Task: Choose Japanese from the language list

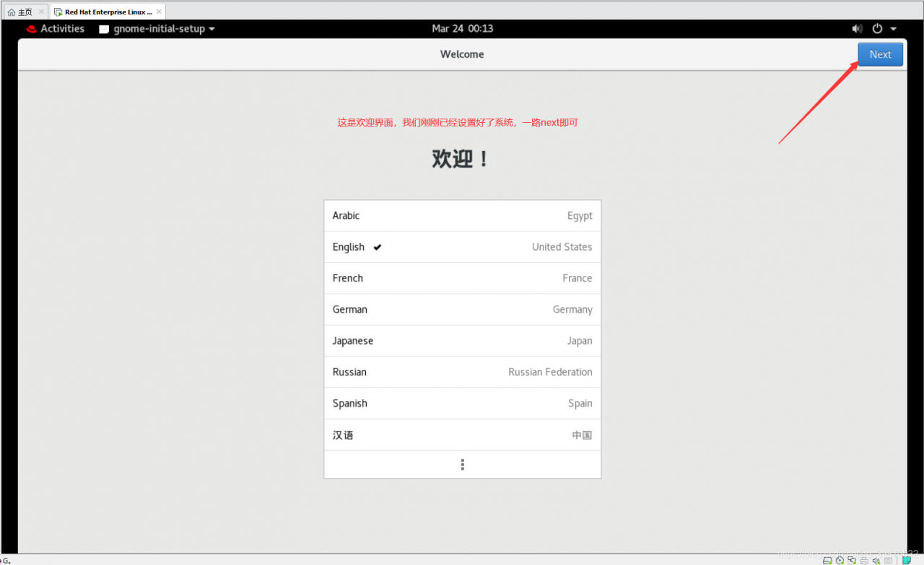Action: point(462,341)
